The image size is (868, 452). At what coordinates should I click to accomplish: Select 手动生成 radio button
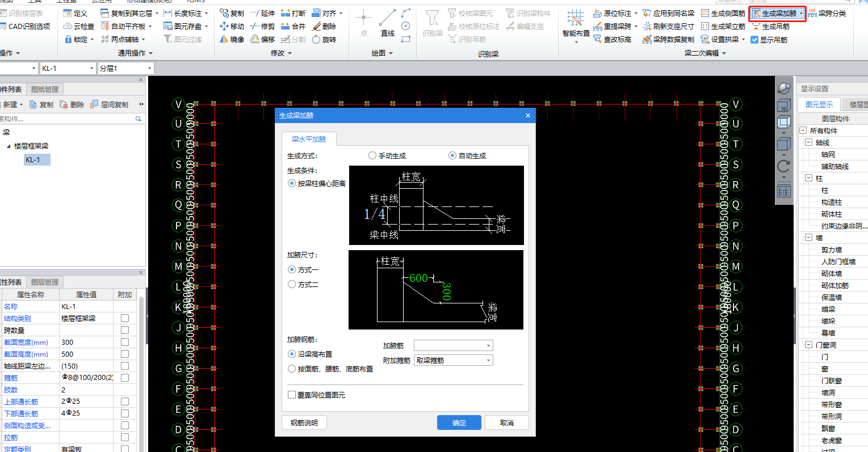coord(372,155)
